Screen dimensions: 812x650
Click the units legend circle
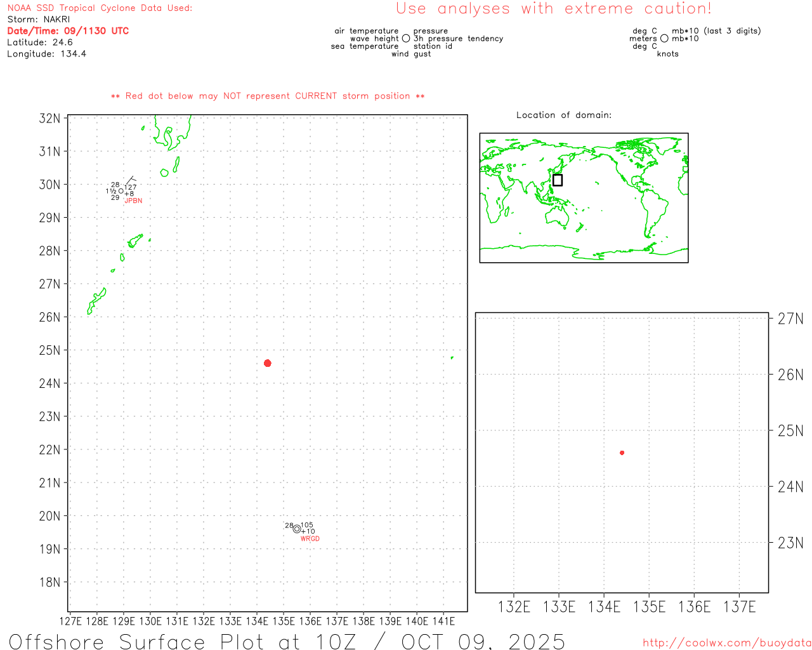point(664,39)
